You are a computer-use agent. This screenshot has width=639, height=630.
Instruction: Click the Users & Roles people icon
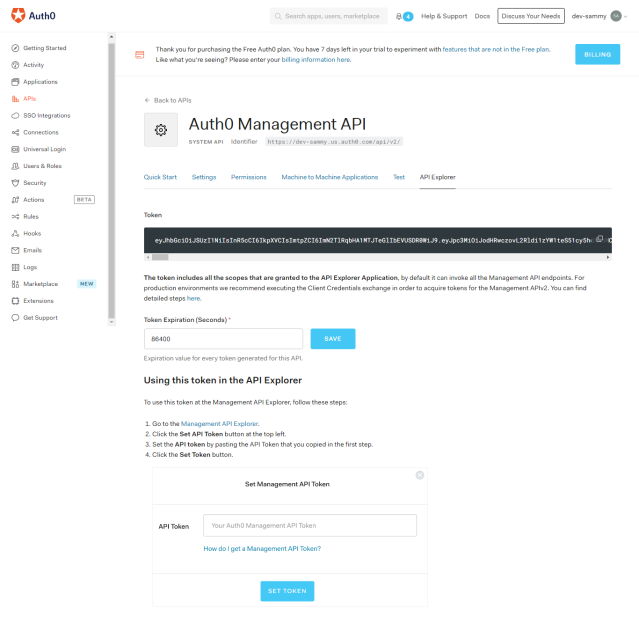(15, 166)
